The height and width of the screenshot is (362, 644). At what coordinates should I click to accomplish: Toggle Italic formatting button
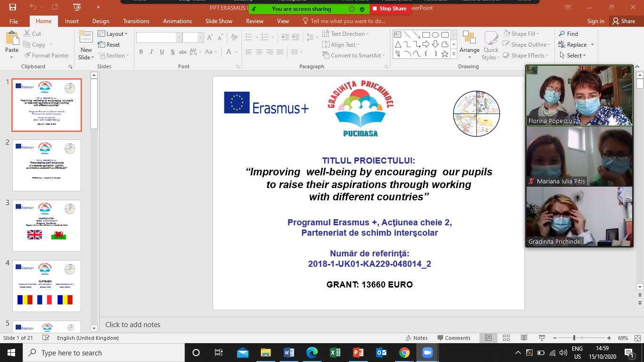pyautogui.click(x=151, y=52)
